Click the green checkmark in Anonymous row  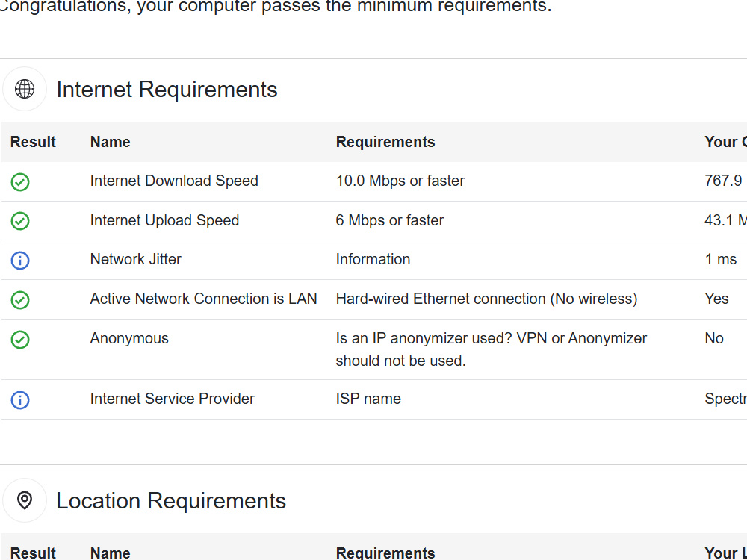(x=20, y=340)
